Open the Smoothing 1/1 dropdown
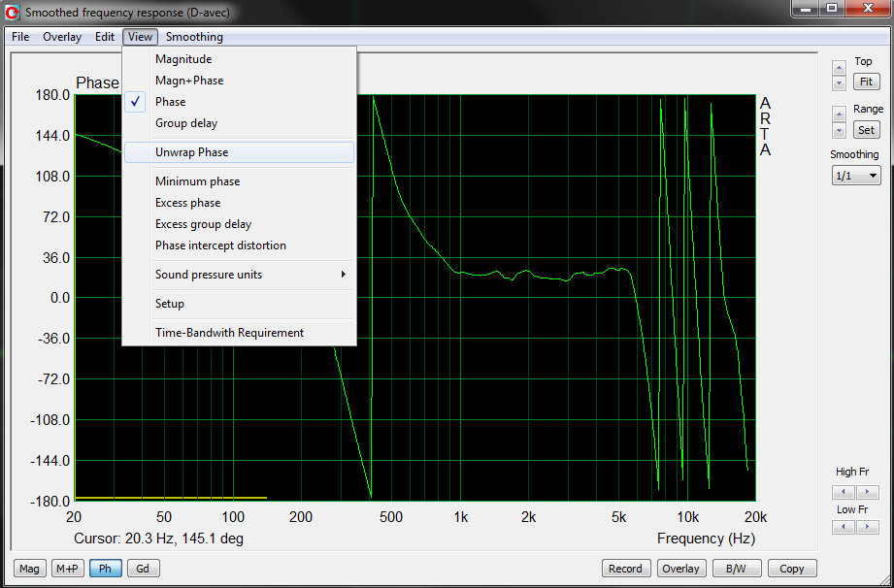This screenshot has width=894, height=588. (856, 176)
